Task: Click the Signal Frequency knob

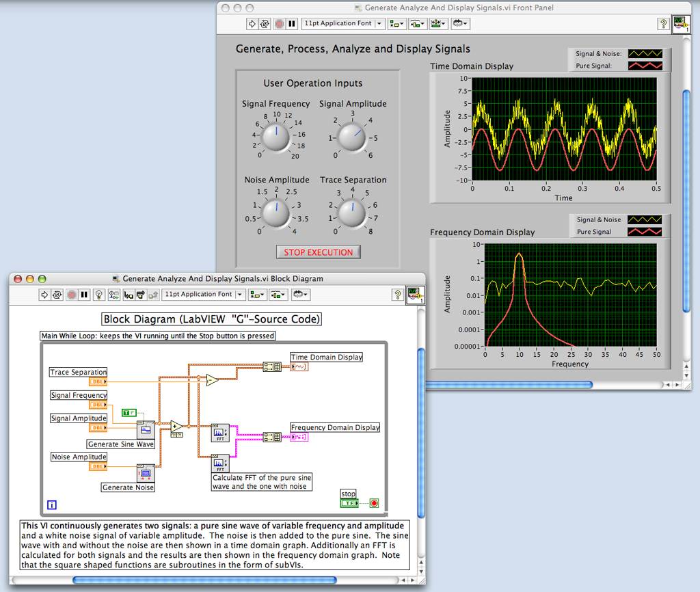Action: [x=276, y=137]
